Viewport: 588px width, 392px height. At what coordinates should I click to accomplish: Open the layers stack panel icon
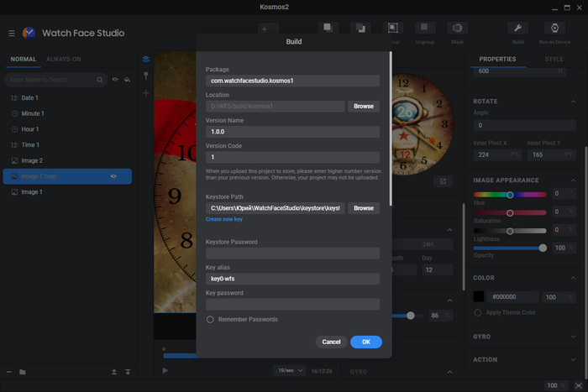(x=145, y=60)
